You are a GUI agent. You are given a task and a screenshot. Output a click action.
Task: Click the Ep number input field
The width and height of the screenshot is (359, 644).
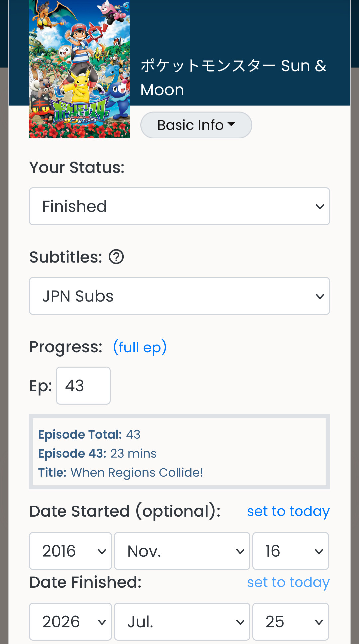(83, 386)
